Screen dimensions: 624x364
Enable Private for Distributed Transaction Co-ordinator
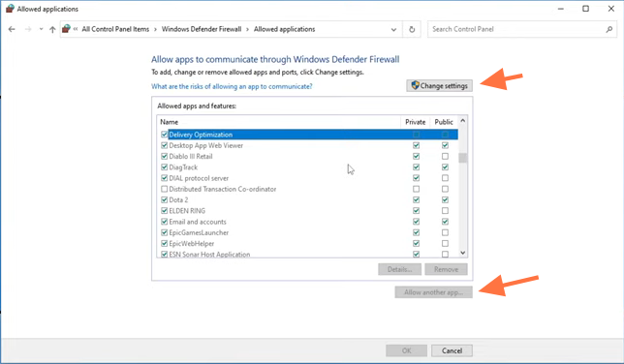416,189
